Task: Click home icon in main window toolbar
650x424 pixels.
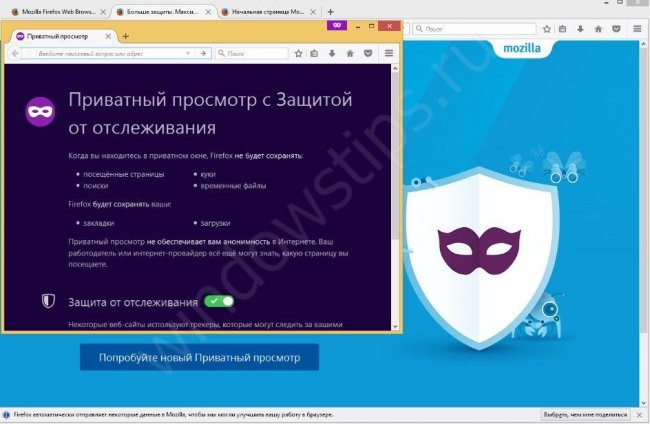Action: [598, 29]
